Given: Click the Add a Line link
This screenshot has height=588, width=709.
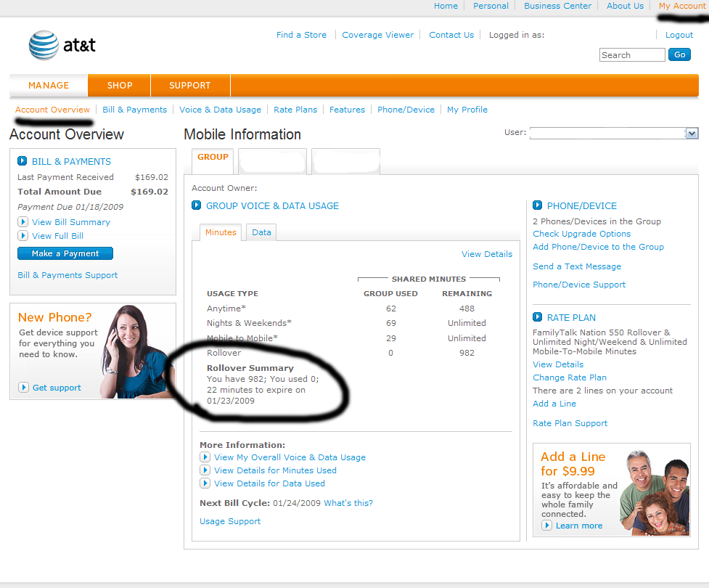Looking at the screenshot, I should pos(554,404).
